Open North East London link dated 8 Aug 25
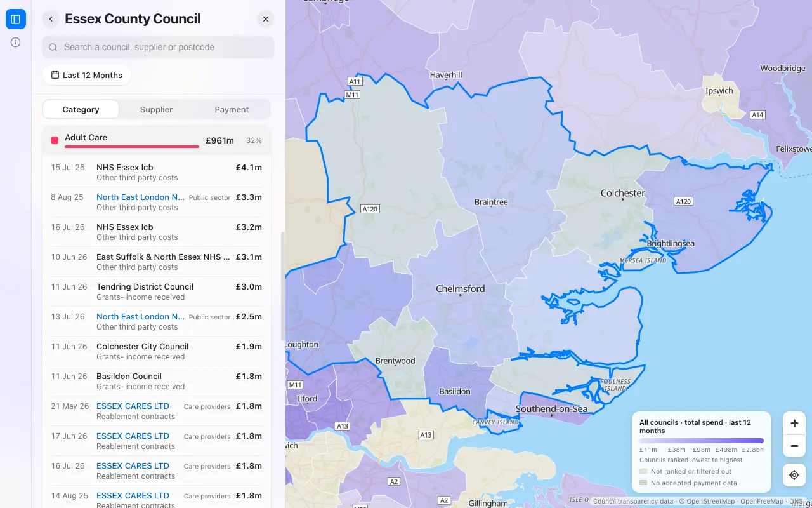This screenshot has height=508, width=812. pos(140,197)
